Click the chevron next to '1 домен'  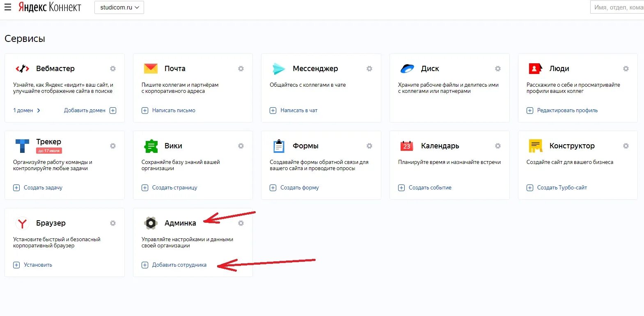pyautogui.click(x=39, y=110)
